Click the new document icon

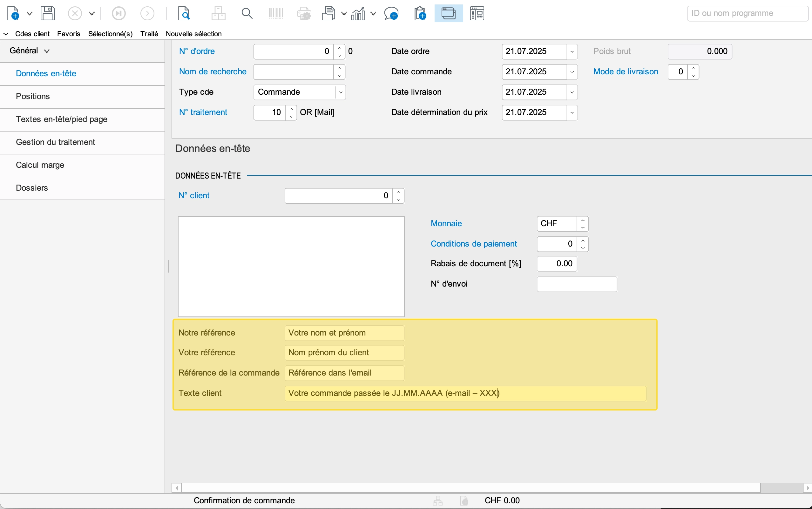[13, 14]
